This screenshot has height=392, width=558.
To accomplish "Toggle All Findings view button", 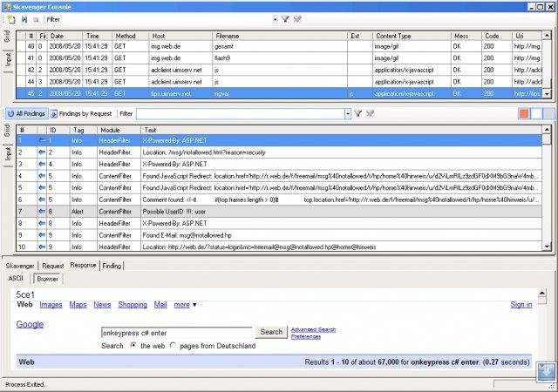I will [x=27, y=113].
